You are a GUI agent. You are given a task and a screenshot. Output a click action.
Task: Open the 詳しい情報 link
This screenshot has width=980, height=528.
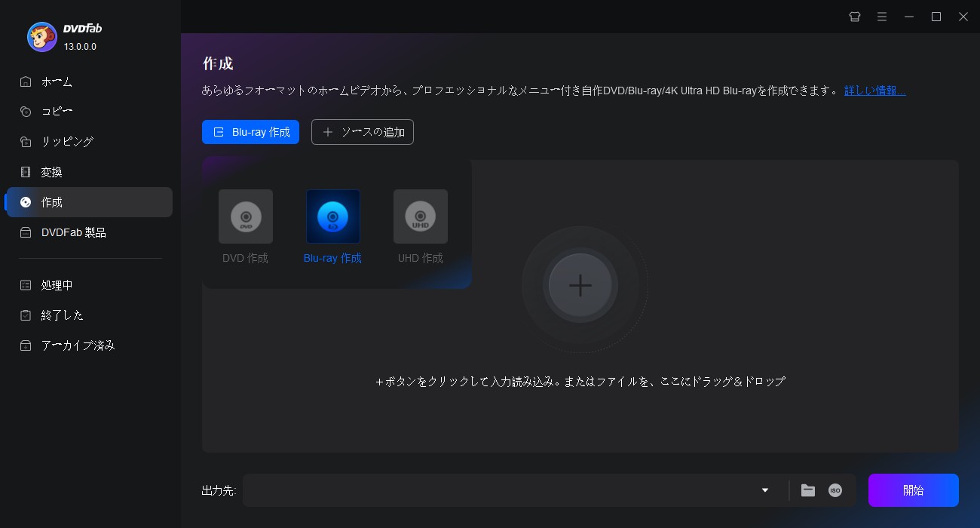[874, 91]
